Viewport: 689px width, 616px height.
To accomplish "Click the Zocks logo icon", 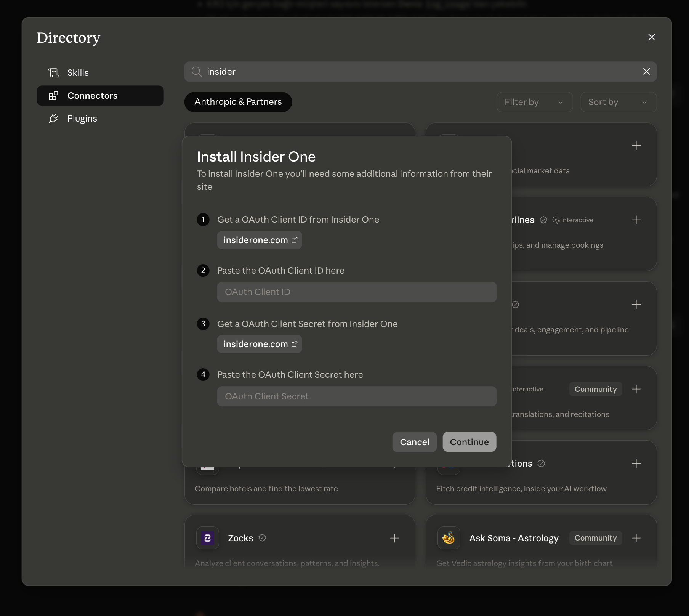I will (x=208, y=538).
